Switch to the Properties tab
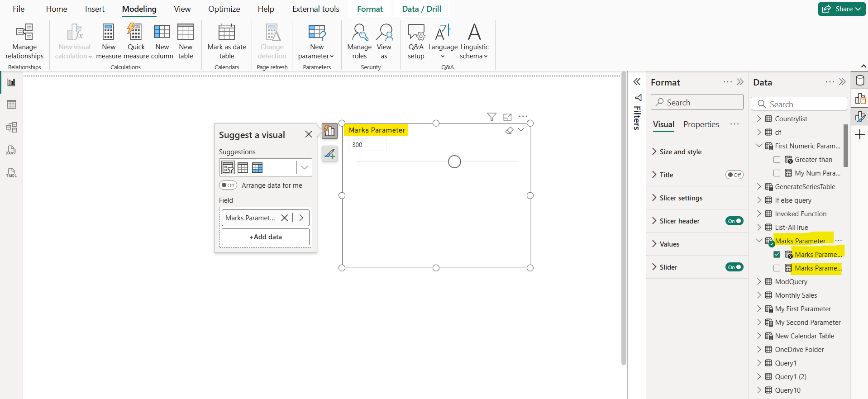Image resolution: width=868 pixels, height=399 pixels. (x=701, y=124)
